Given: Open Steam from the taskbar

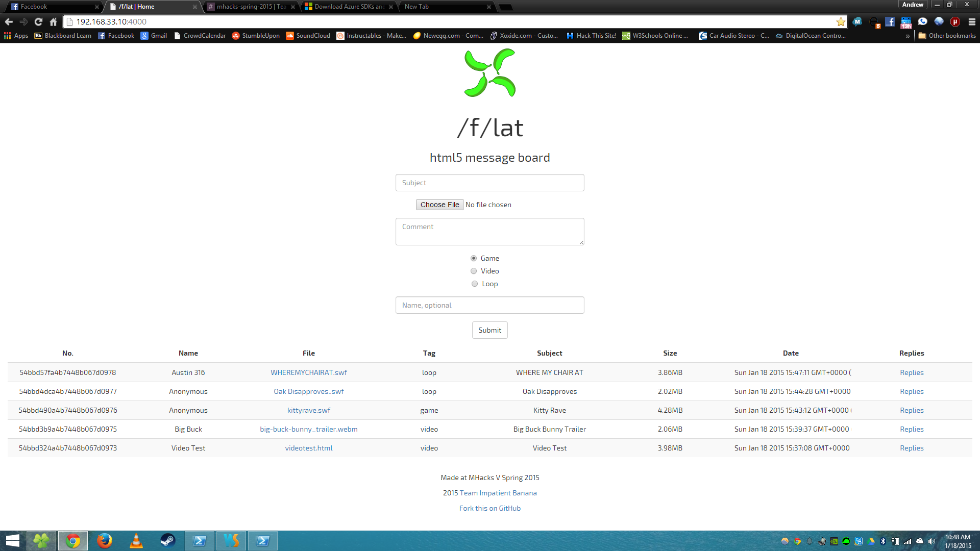Looking at the screenshot, I should pos(167,540).
